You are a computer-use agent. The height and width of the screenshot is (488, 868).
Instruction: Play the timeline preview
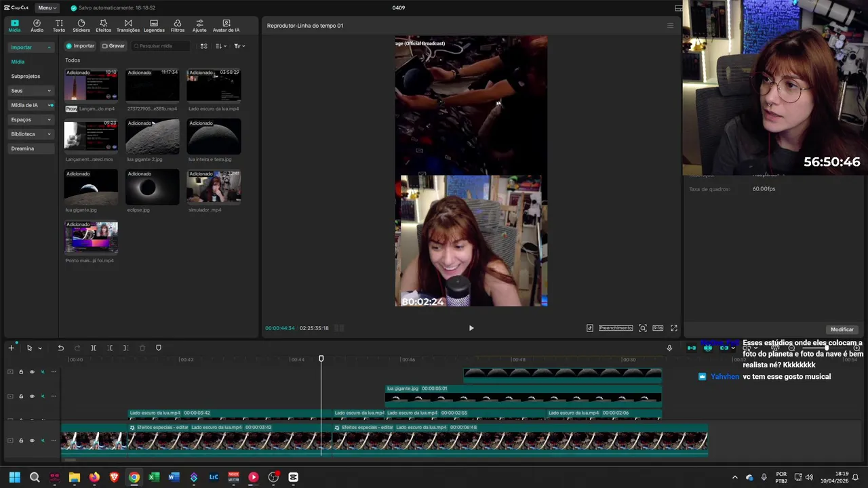coord(471,328)
